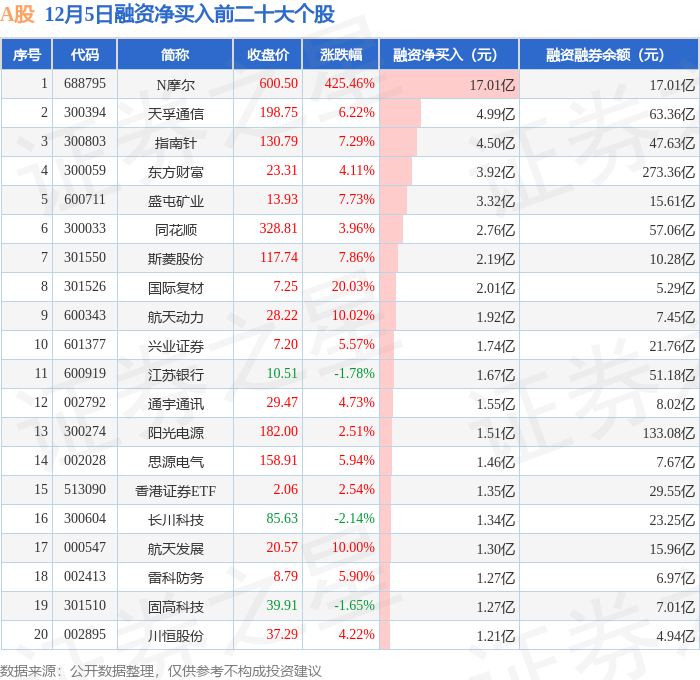Select stock name 航天发展
This screenshot has width=700, height=680.
pos(175,549)
